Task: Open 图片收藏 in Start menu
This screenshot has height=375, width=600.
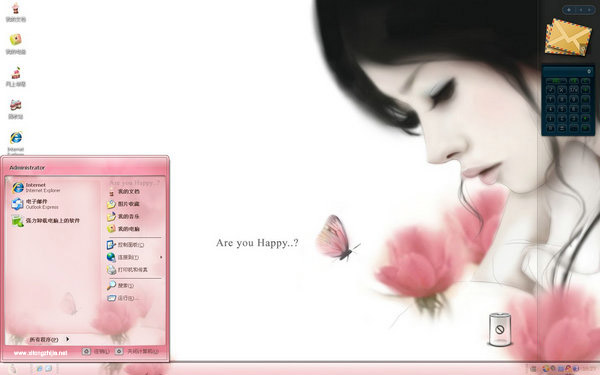Action: pyautogui.click(x=124, y=204)
